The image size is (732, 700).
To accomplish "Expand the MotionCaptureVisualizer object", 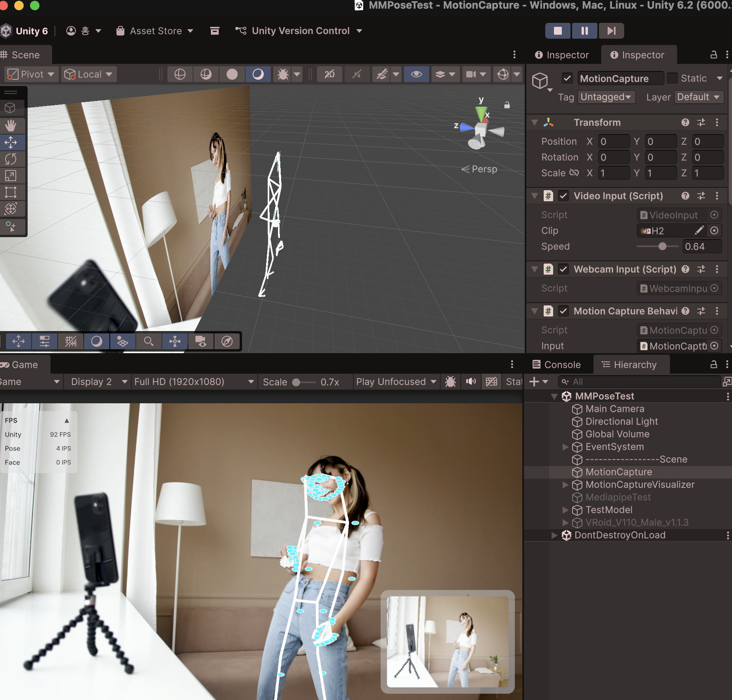I will pos(565,485).
